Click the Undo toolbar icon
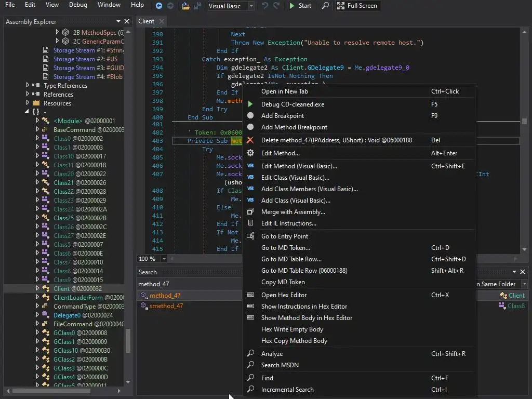This screenshot has width=532, height=399. coord(265,6)
